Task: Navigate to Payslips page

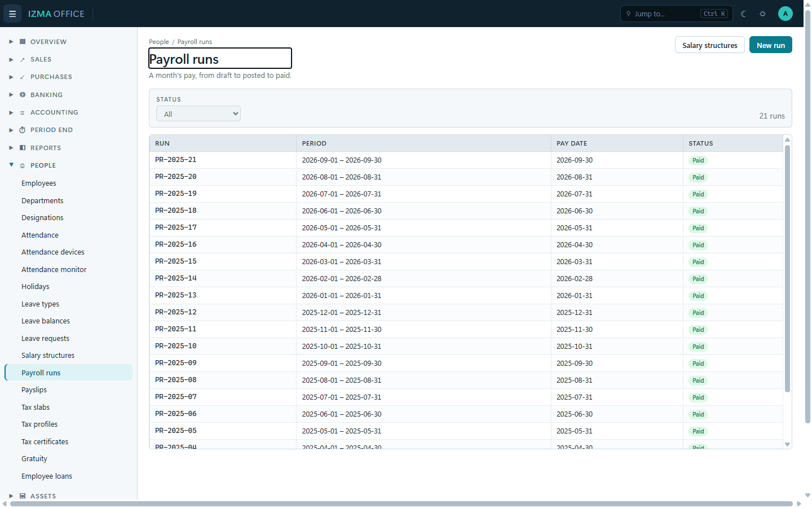Action: pyautogui.click(x=68, y=390)
